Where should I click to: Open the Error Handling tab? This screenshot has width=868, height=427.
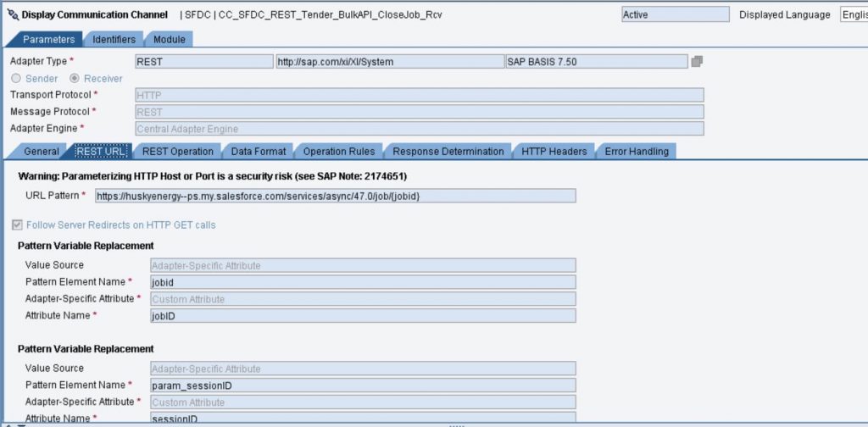coord(637,151)
